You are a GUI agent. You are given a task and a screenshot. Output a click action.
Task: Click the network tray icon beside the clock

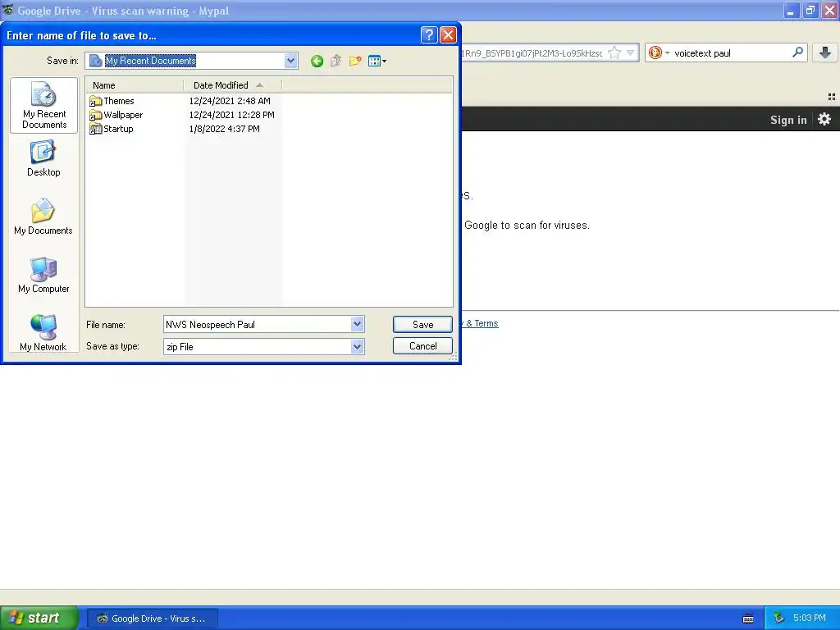point(778,619)
